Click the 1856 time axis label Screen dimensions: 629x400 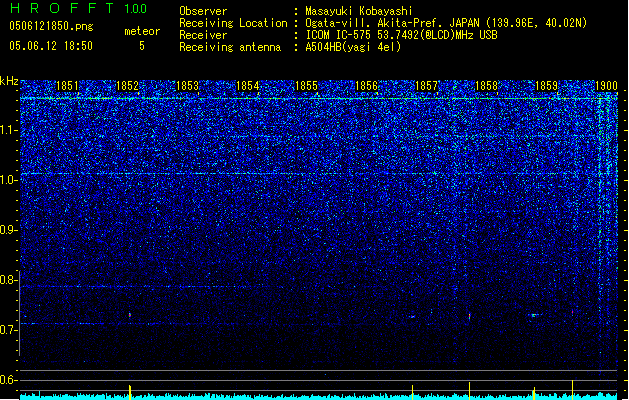point(367,86)
